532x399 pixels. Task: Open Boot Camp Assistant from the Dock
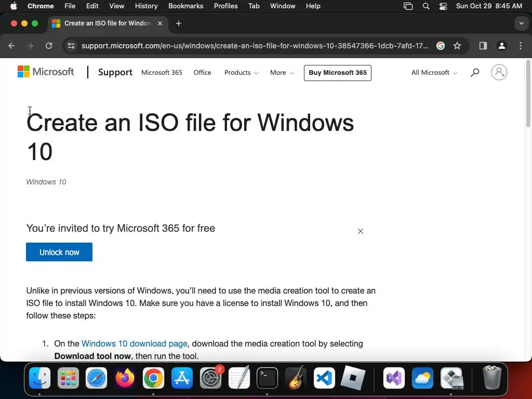pyautogui.click(x=451, y=378)
